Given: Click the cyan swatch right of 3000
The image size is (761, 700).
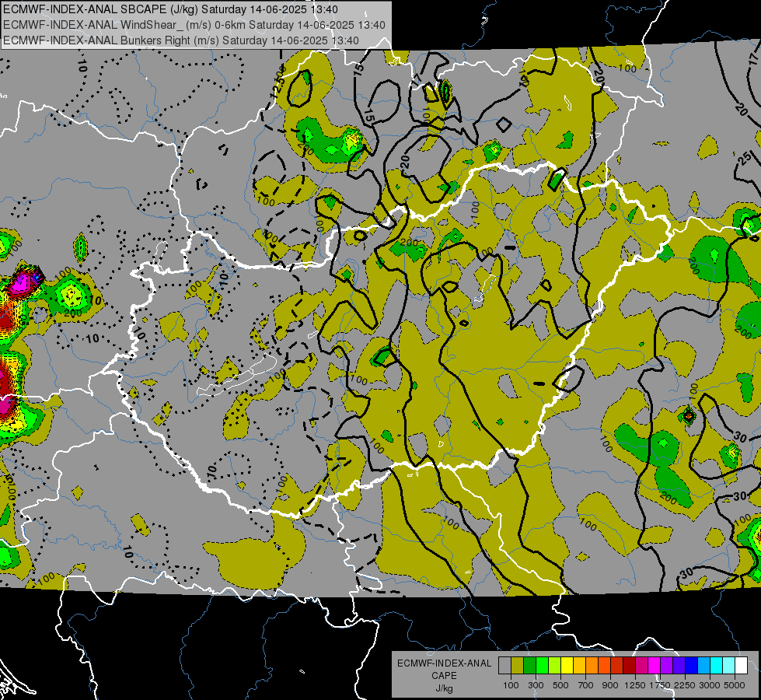Looking at the screenshot, I should (717, 665).
